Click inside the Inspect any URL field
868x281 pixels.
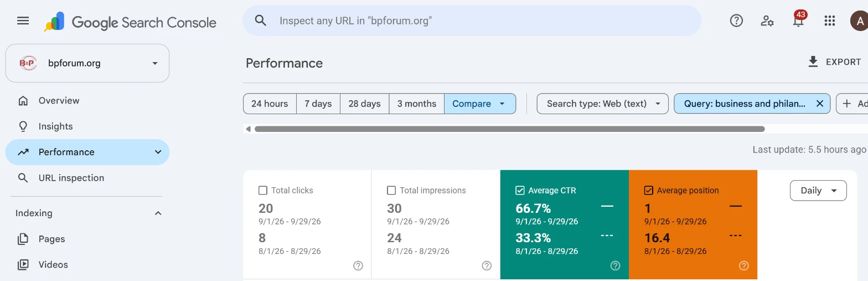coord(472,21)
